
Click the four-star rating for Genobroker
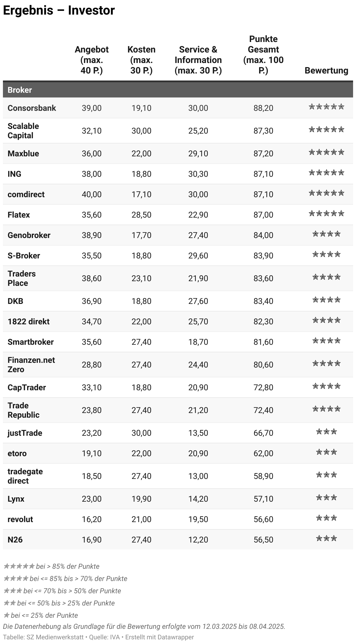pyautogui.click(x=326, y=234)
